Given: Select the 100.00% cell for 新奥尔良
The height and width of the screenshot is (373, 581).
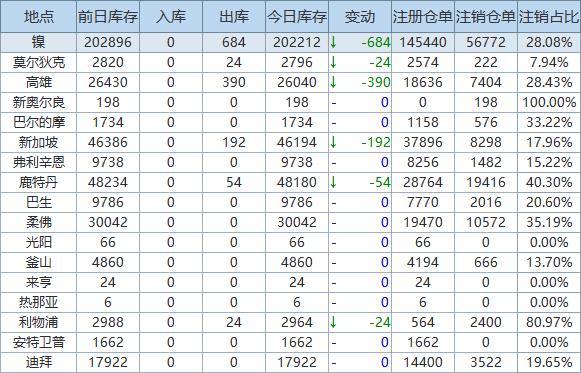Looking at the screenshot, I should pyautogui.click(x=549, y=102).
